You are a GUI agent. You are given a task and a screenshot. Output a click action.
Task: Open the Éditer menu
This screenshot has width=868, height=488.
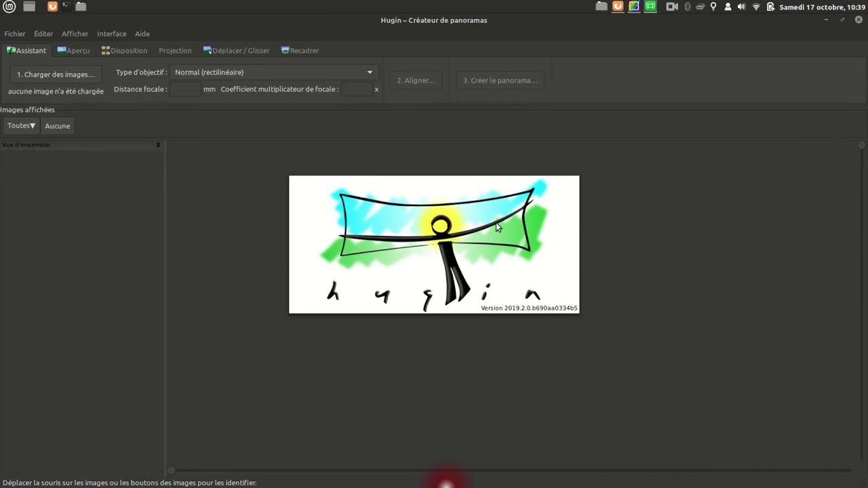[x=43, y=34]
